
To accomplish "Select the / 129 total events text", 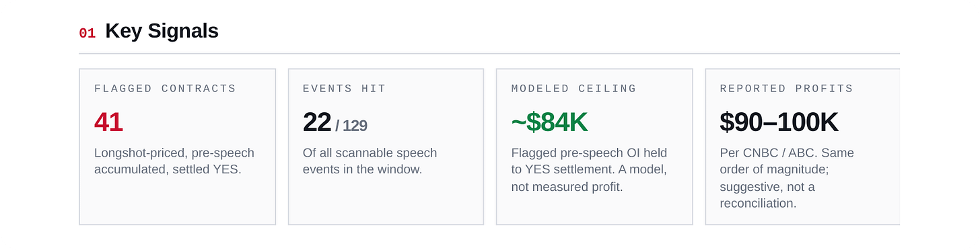I will (x=351, y=126).
